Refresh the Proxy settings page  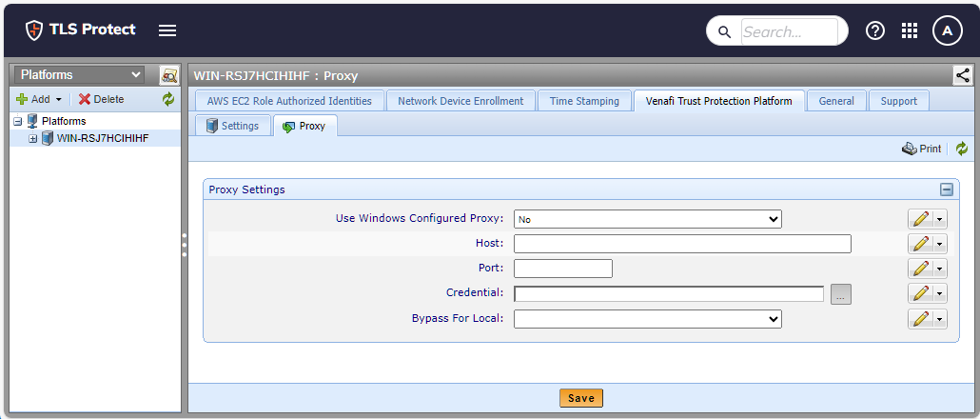coord(962,149)
